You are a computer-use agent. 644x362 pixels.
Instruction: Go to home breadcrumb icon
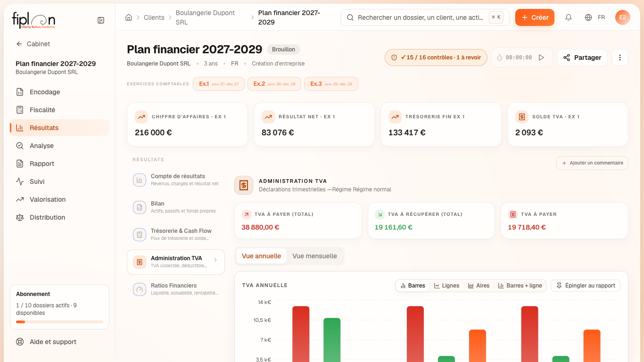pos(129,17)
